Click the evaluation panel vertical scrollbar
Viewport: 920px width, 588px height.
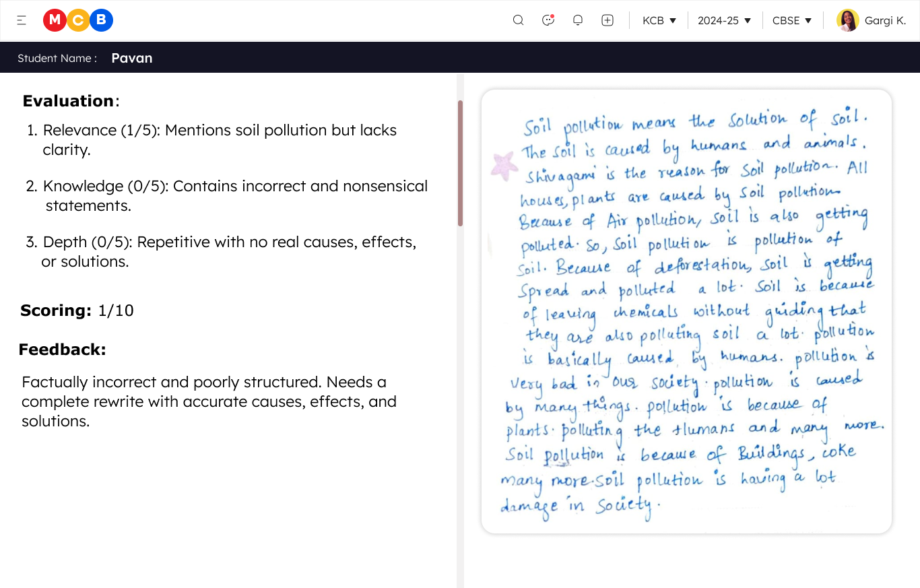pyautogui.click(x=461, y=164)
